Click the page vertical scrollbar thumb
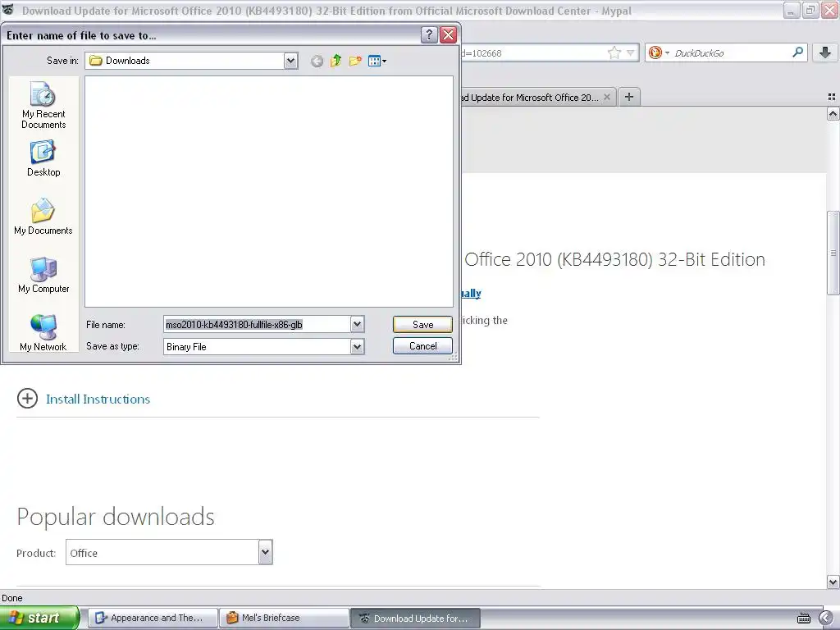This screenshot has height=630, width=840. pyautogui.click(x=833, y=253)
